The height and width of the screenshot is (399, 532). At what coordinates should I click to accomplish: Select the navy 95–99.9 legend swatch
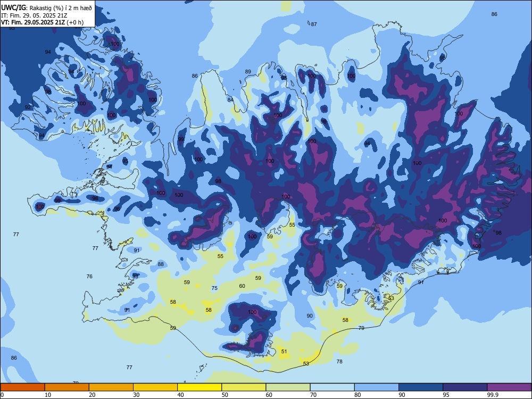coord(465,387)
